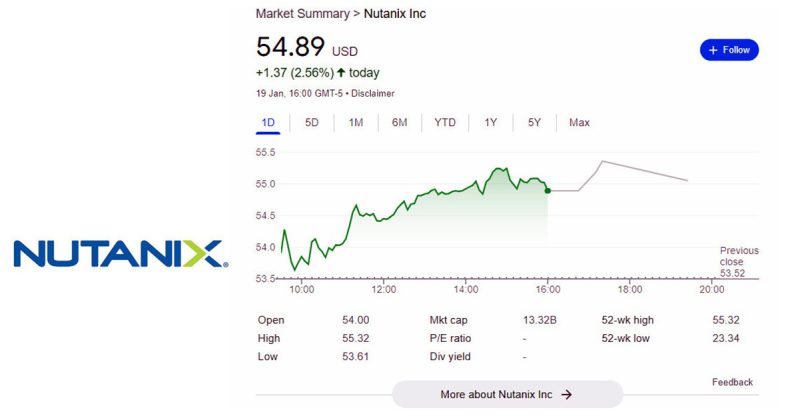Click the 14:00 mark on time axis
806x416 pixels.
pyautogui.click(x=465, y=290)
